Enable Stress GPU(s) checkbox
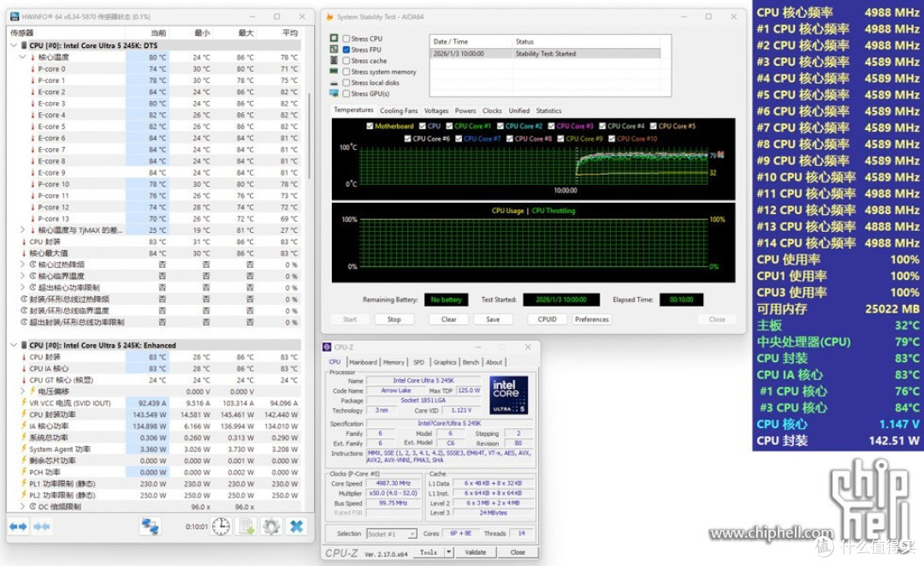Viewport: 924px width, 566px height. [x=346, y=93]
